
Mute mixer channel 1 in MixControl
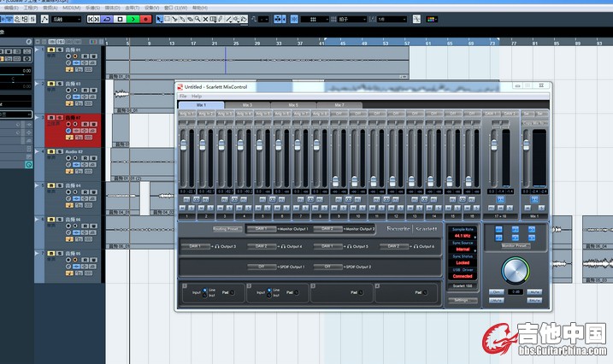point(184,208)
